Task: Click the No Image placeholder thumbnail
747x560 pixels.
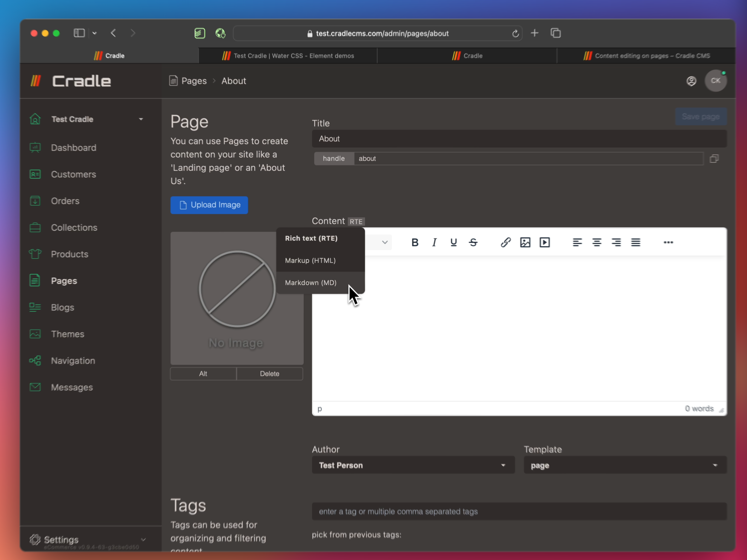Action: point(237,298)
